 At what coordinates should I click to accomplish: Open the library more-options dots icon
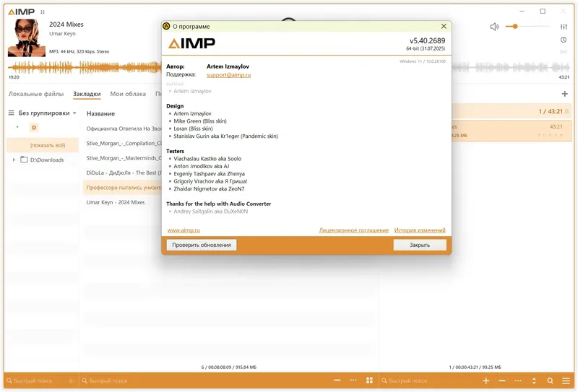(x=353, y=380)
